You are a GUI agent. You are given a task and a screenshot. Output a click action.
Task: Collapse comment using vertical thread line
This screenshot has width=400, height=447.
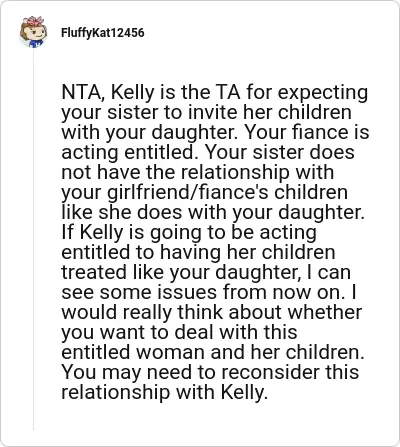coord(33,240)
